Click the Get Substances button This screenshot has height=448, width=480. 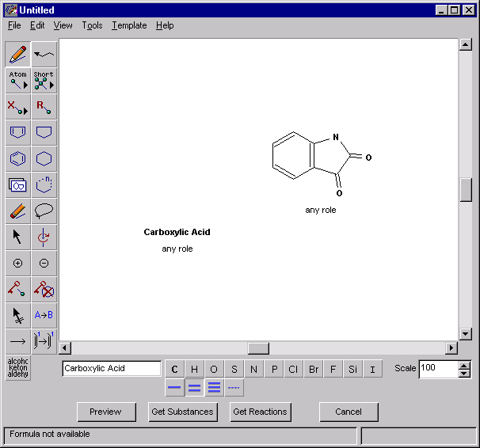[x=182, y=412]
